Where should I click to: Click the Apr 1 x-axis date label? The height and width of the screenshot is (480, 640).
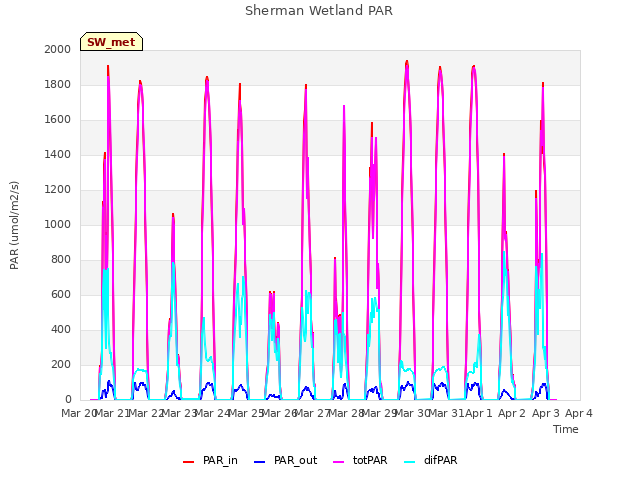click(x=479, y=413)
